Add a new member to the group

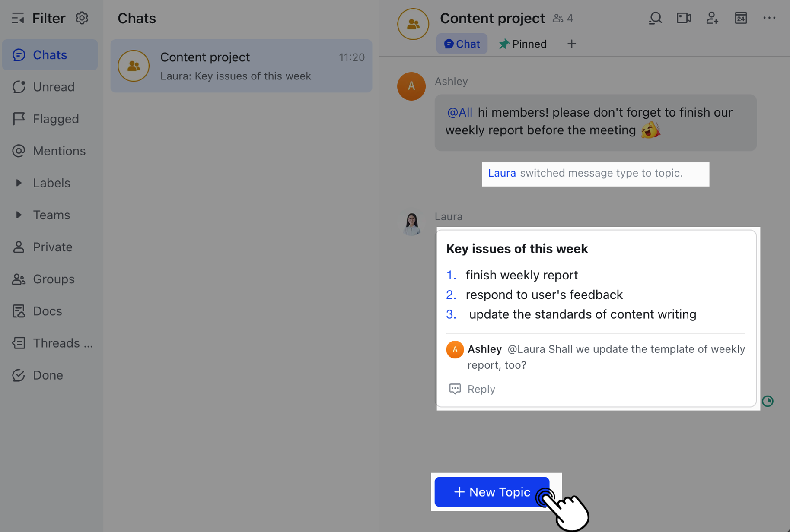click(712, 18)
